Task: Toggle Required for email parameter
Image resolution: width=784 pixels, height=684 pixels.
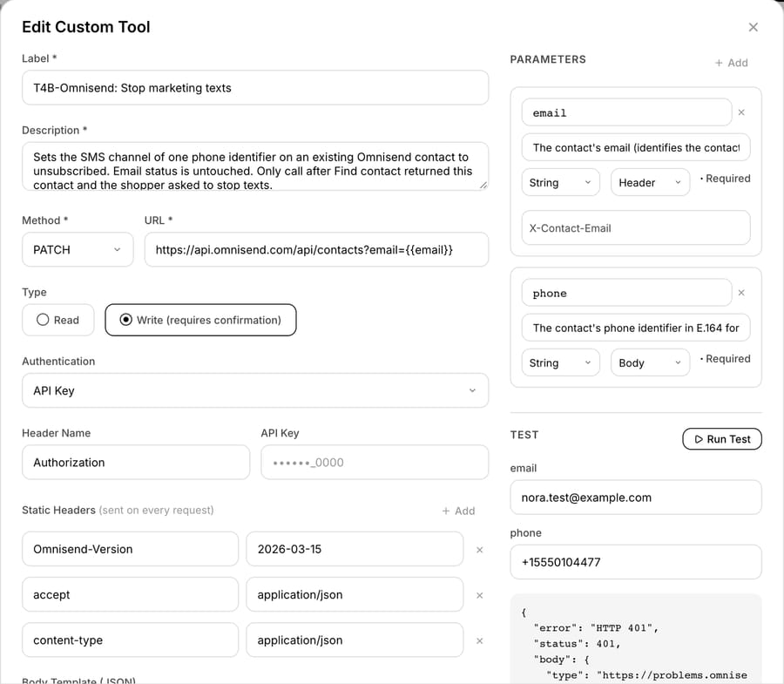Action: (725, 179)
